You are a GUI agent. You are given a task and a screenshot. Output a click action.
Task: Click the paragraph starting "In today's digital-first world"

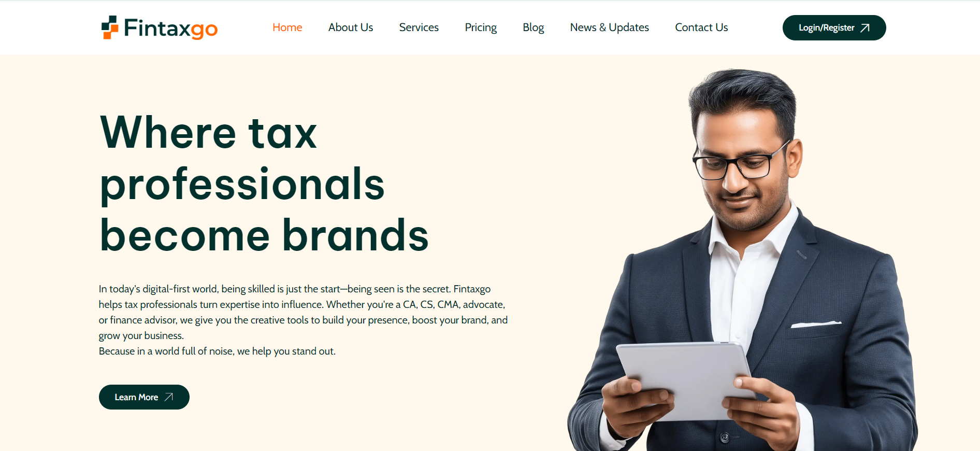(303, 312)
